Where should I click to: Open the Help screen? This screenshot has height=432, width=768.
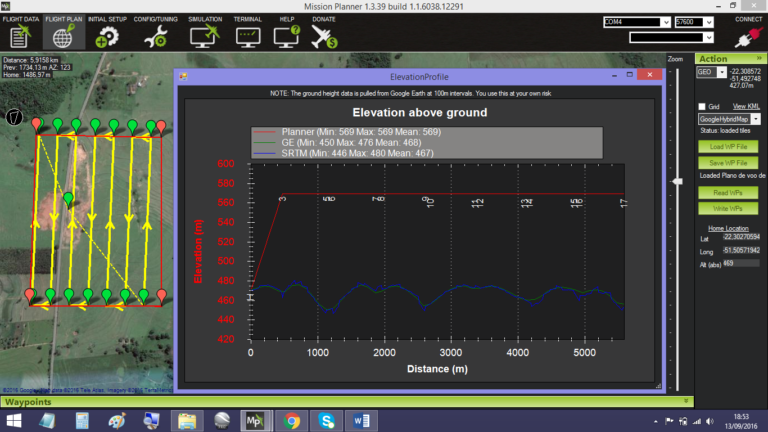(287, 32)
